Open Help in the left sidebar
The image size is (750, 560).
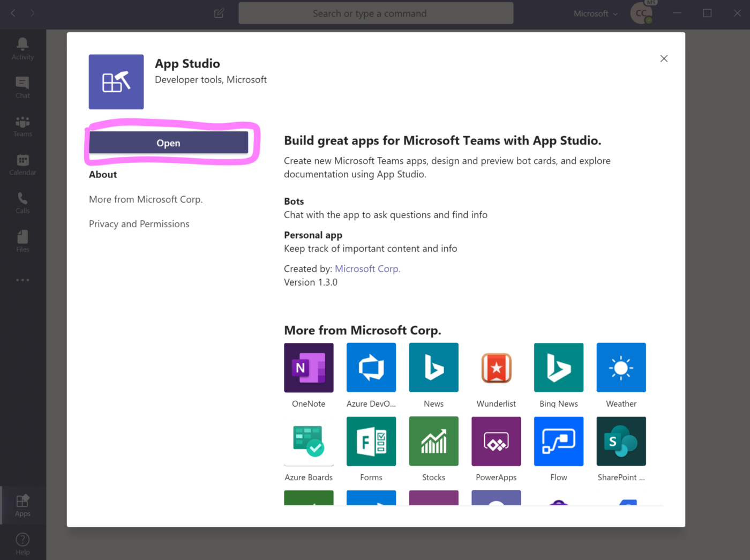22,544
